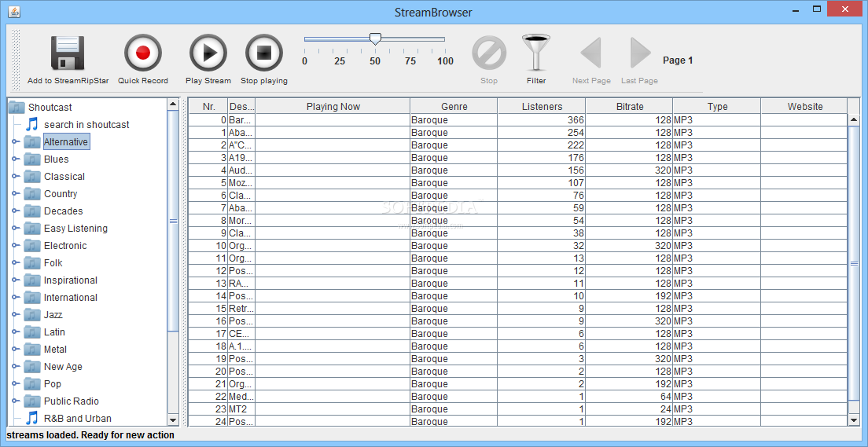This screenshot has width=868, height=447.
Task: Click the music note icon beside search in shoutcast
Action: tap(33, 124)
